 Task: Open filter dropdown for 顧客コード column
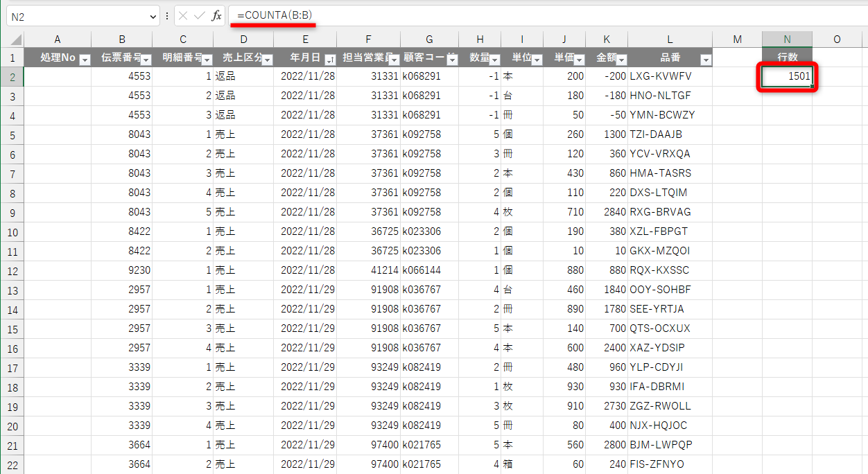pos(452,60)
